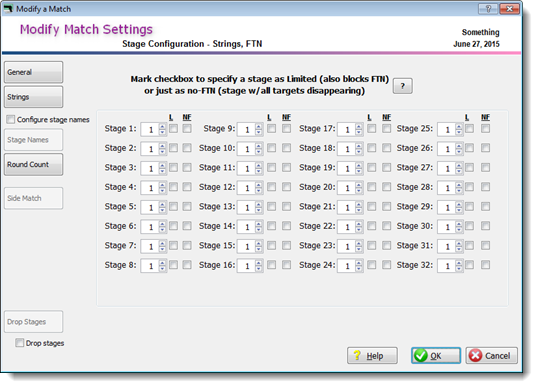The image size is (538, 388).
Task: Click the app icon in the title bar
Action: click(9, 9)
